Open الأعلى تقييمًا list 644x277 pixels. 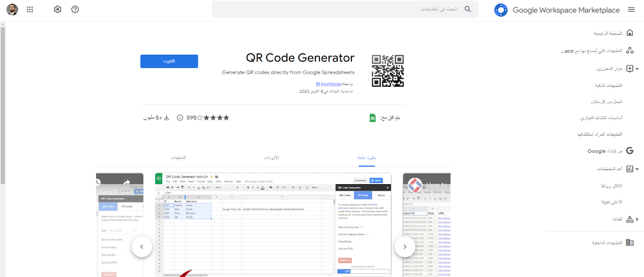611,202
